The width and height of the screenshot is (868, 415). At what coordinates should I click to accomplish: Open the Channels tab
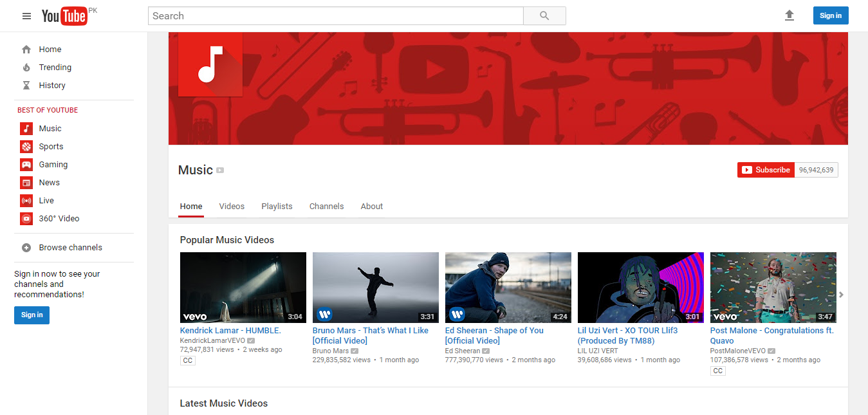pyautogui.click(x=326, y=207)
